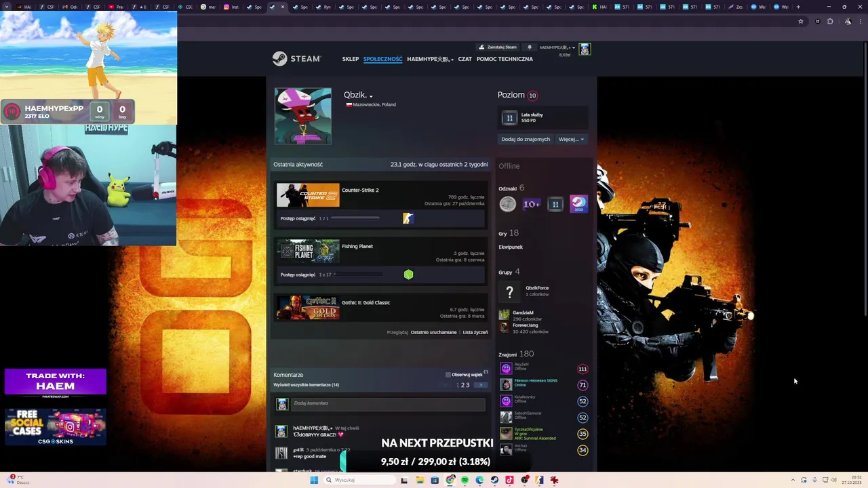Open friend TyczkaOficjalnie profile

click(528, 430)
